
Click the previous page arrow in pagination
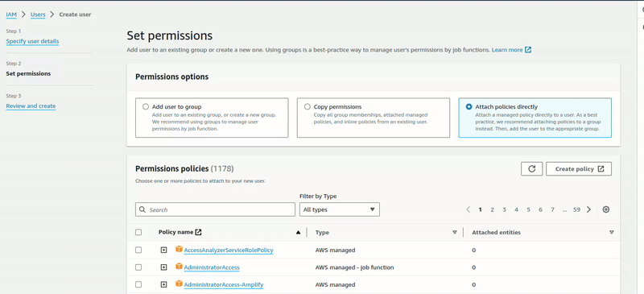(x=469, y=209)
